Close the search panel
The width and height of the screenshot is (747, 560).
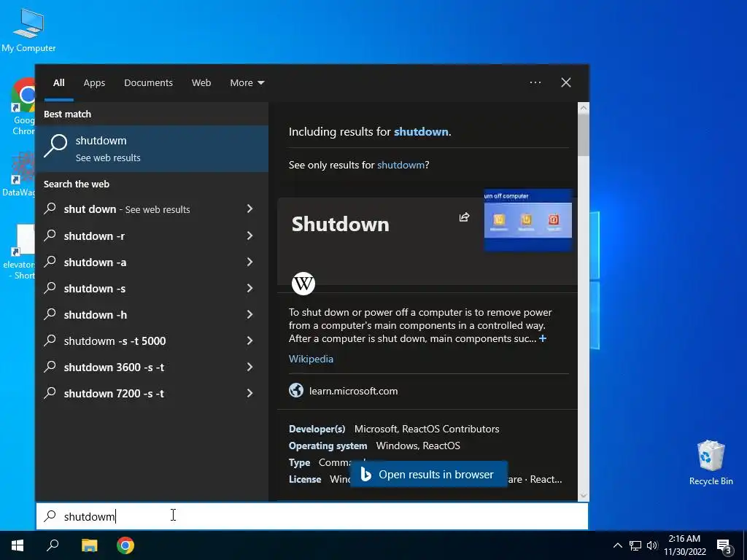tap(566, 82)
